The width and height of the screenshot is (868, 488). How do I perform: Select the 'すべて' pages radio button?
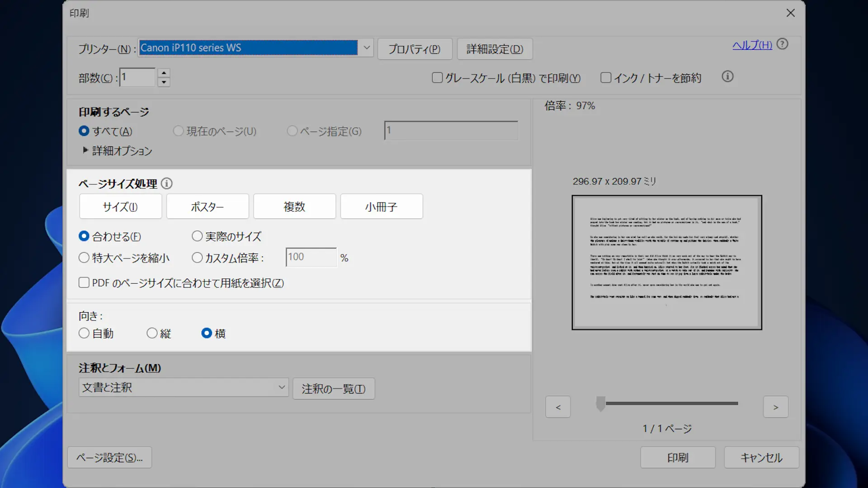pos(84,131)
